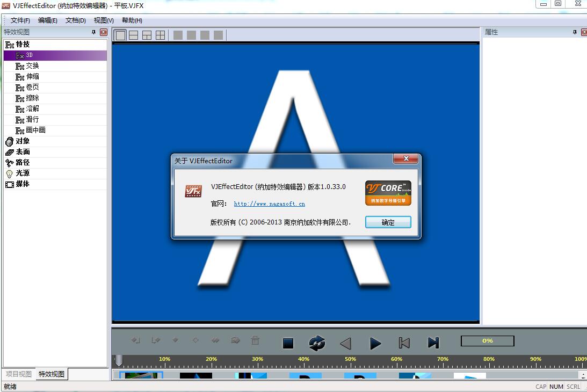This screenshot has width=587, height=392.
Task: Toggle loop playback icon
Action: (x=317, y=343)
